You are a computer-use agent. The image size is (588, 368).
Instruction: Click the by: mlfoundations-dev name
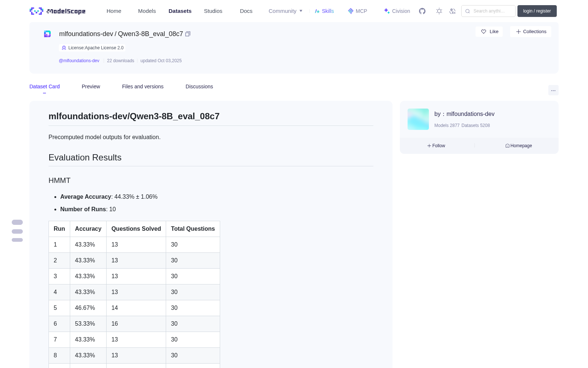click(x=465, y=114)
